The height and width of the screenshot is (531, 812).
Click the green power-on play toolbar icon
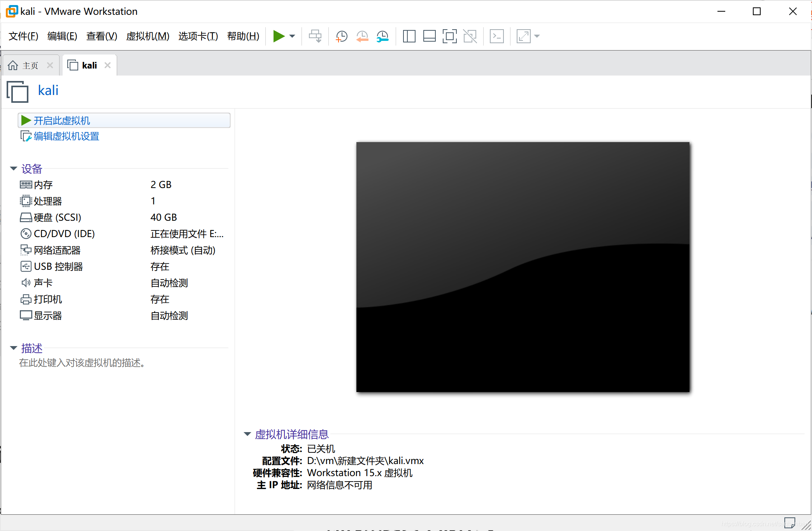(x=279, y=36)
